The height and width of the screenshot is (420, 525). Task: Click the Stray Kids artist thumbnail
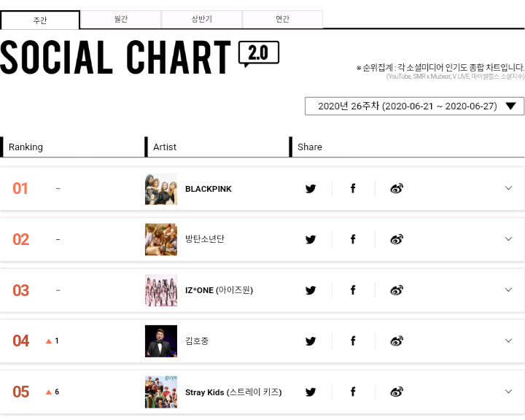click(161, 392)
